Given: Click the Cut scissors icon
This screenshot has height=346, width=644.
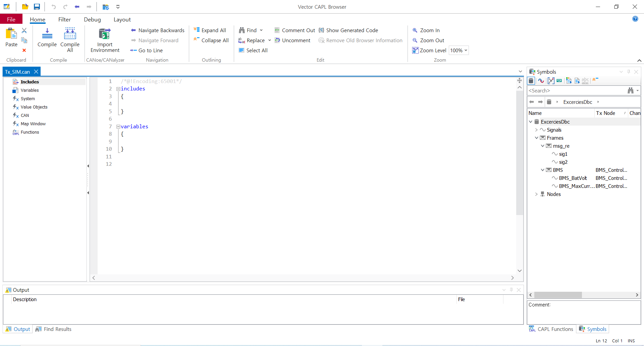Looking at the screenshot, I should pos(24,30).
